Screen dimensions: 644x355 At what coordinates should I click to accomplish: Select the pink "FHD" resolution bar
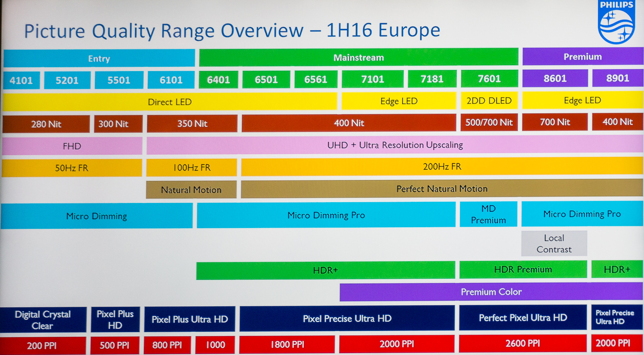click(x=72, y=146)
